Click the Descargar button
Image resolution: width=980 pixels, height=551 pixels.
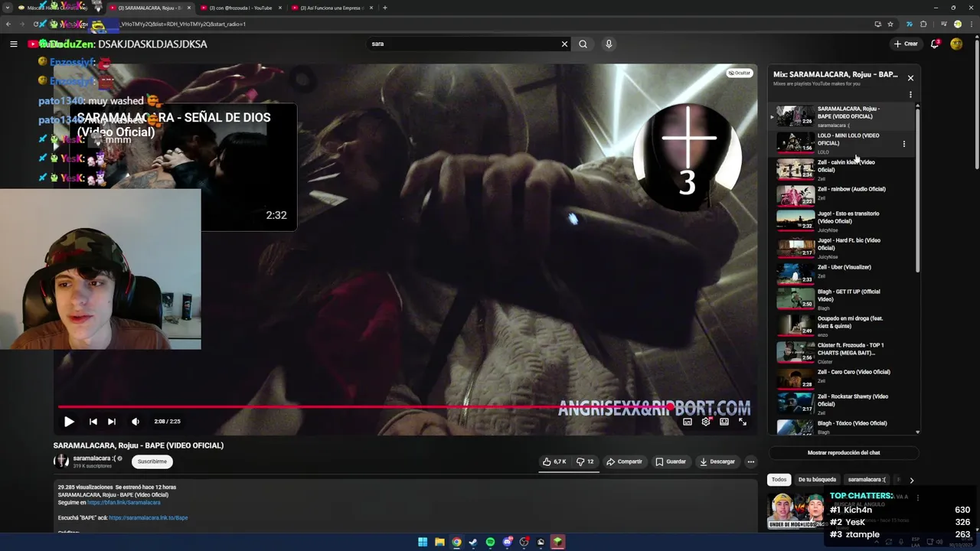coord(717,461)
